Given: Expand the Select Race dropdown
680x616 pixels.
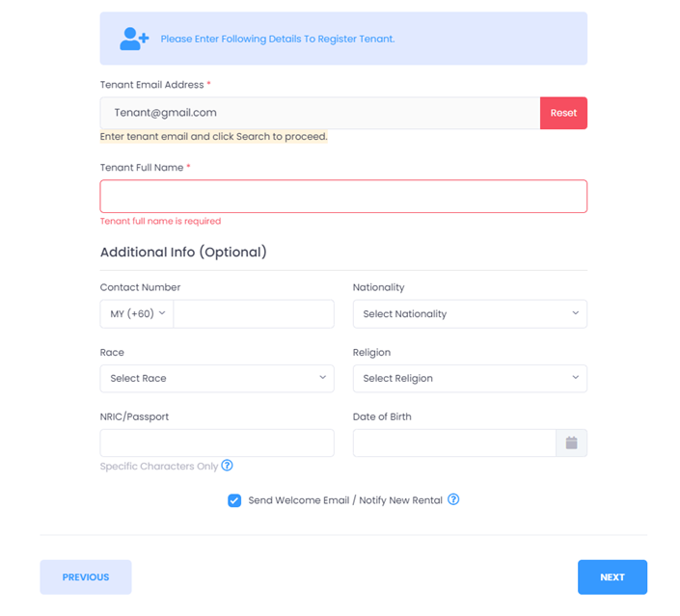Looking at the screenshot, I should click(x=217, y=378).
